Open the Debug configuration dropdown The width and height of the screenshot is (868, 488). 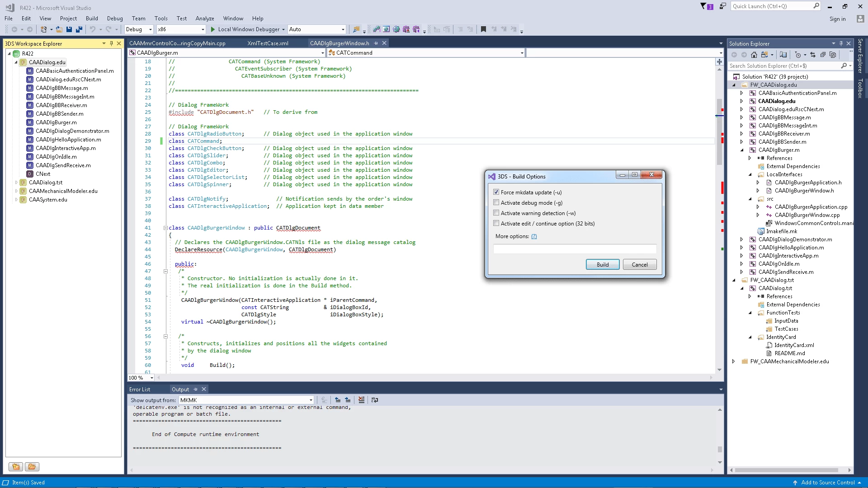click(x=150, y=29)
